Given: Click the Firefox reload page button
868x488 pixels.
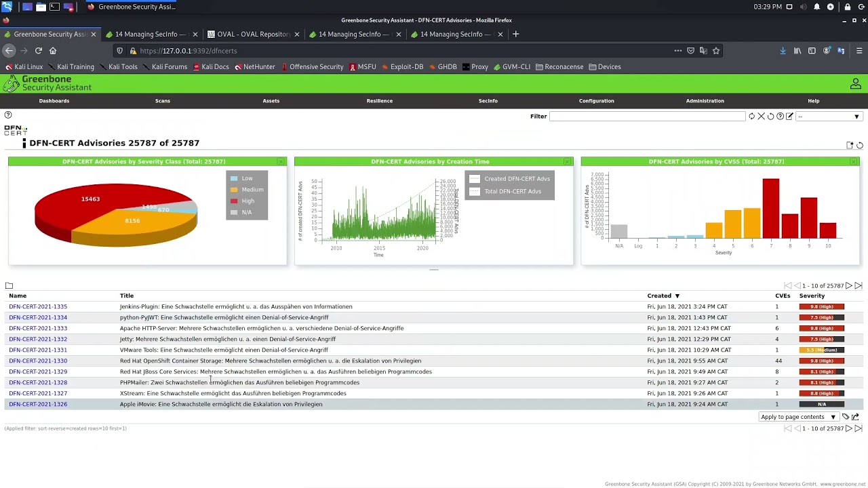Looking at the screenshot, I should [x=39, y=51].
